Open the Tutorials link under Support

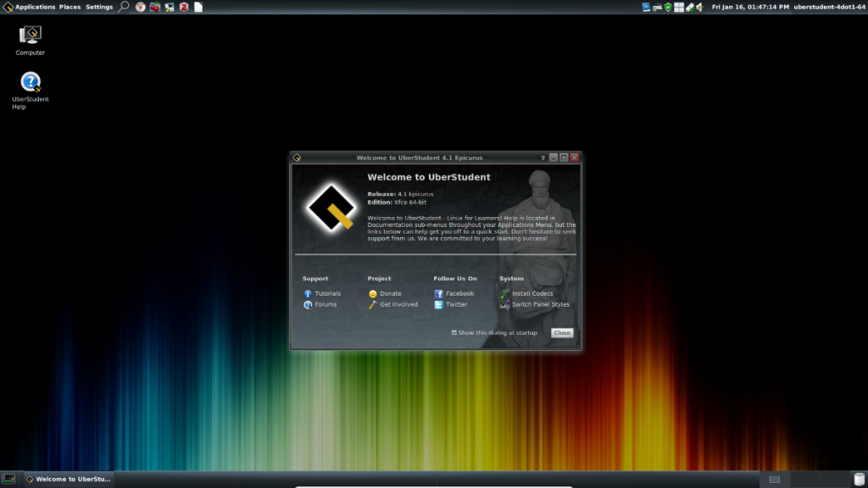(x=327, y=294)
